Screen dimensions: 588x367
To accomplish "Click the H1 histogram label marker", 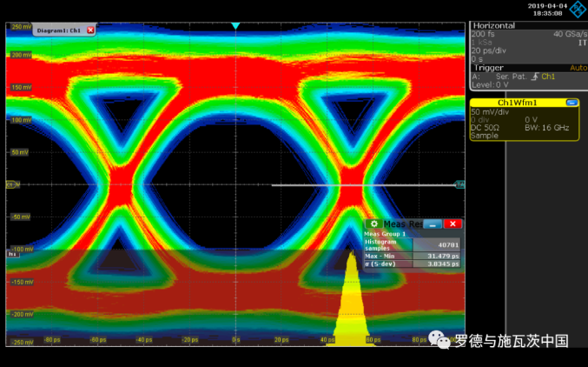I will click(x=11, y=254).
